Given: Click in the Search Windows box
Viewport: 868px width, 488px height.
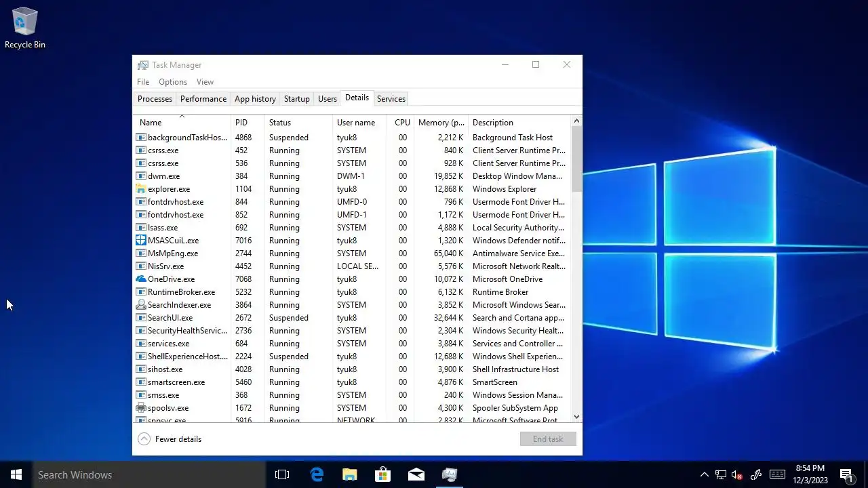Looking at the screenshot, I should [x=149, y=474].
